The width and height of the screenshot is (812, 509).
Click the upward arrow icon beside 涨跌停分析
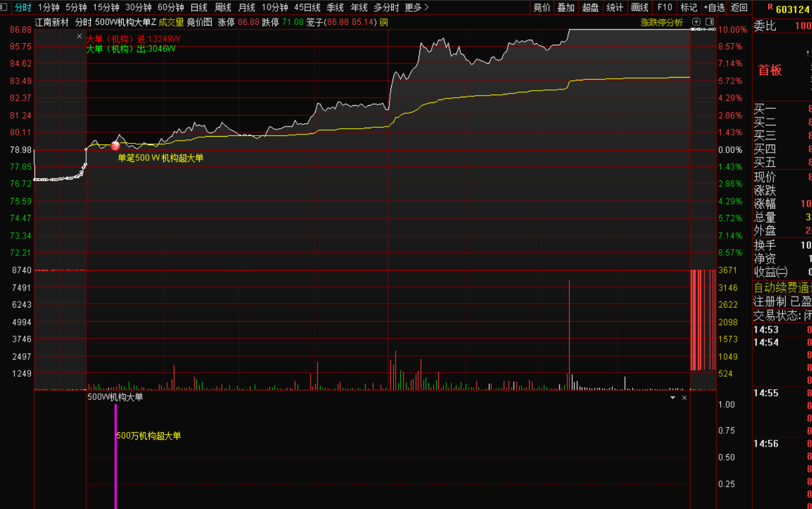[x=696, y=22]
